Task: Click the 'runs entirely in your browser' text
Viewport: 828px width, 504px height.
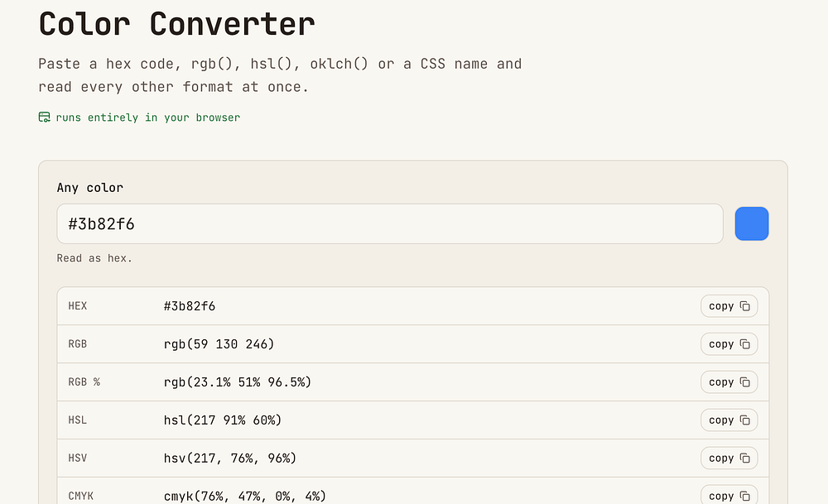Action: [148, 118]
